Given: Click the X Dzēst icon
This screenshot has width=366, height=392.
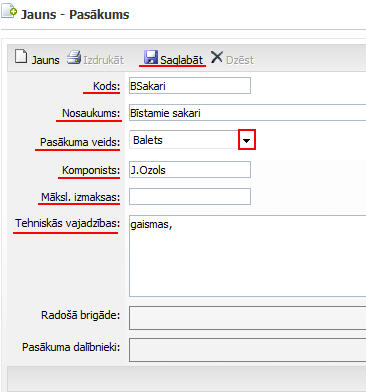Looking at the screenshot, I should click(217, 57).
